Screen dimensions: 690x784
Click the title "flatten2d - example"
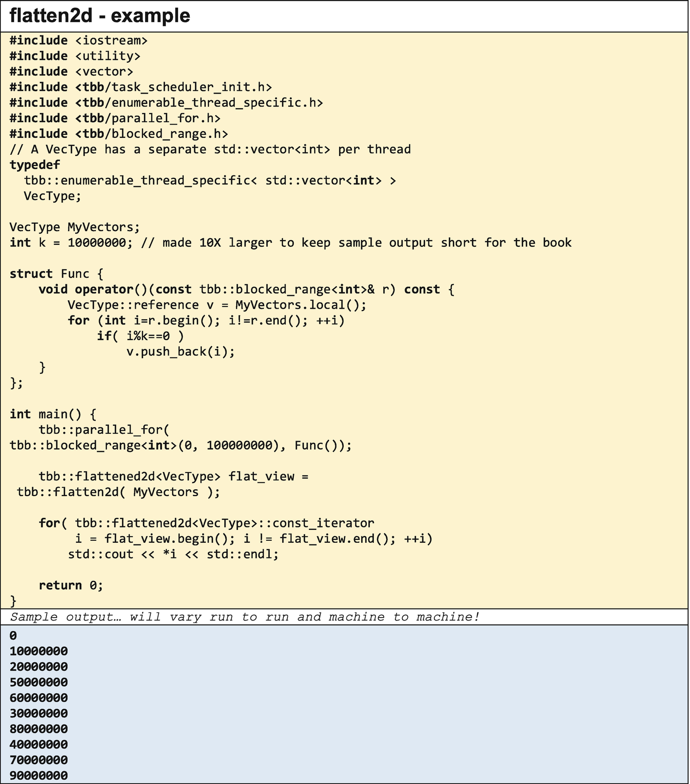[100, 16]
